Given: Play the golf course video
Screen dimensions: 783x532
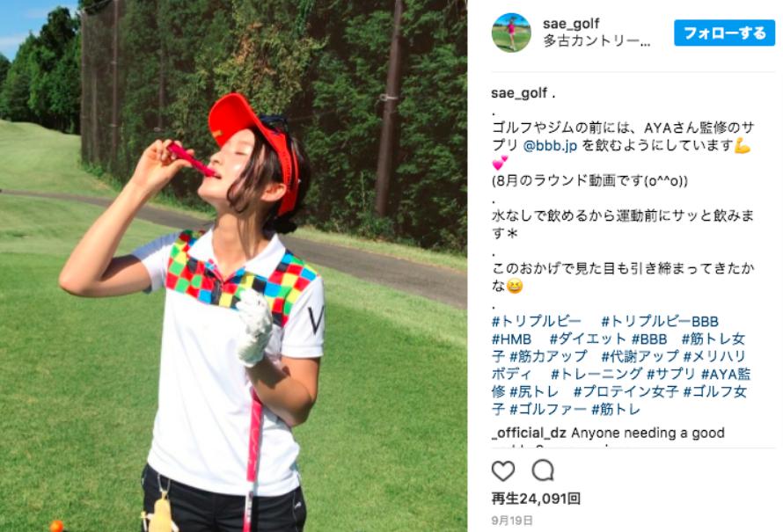Looking at the screenshot, I should [x=233, y=266].
